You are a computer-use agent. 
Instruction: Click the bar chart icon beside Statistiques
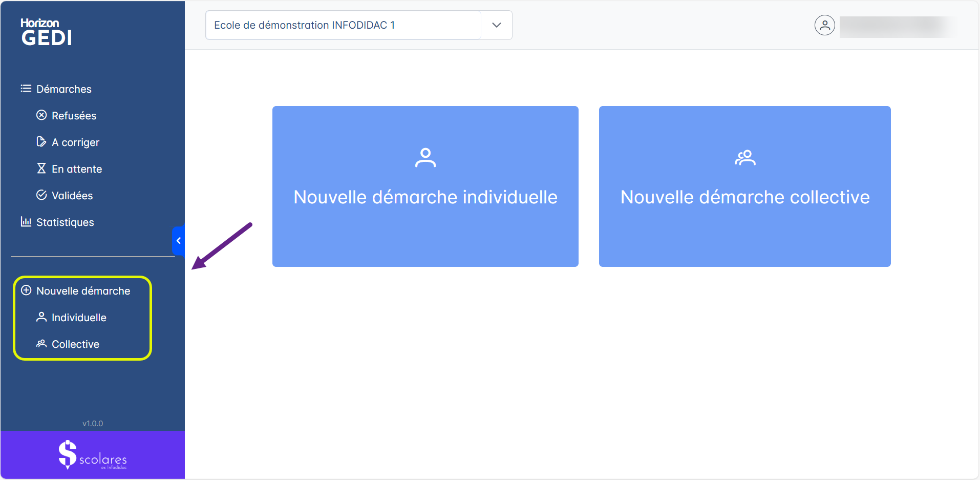[26, 222]
